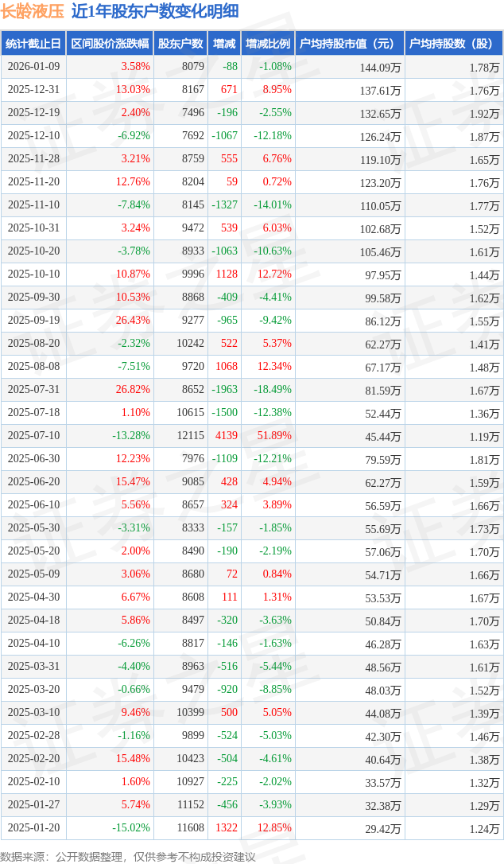504x864 pixels.
Task: Select the 12115 shareholder count cell
Action: [x=190, y=436]
